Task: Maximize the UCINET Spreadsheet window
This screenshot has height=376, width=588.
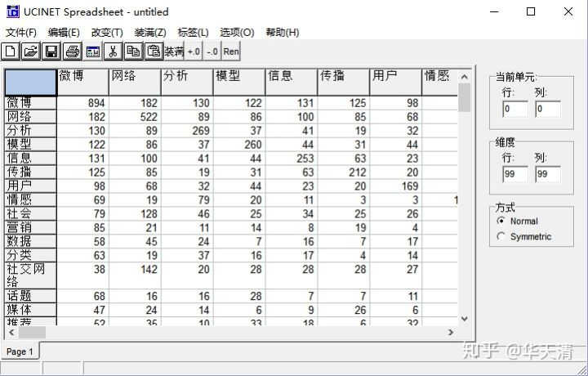Action: pyautogui.click(x=531, y=11)
